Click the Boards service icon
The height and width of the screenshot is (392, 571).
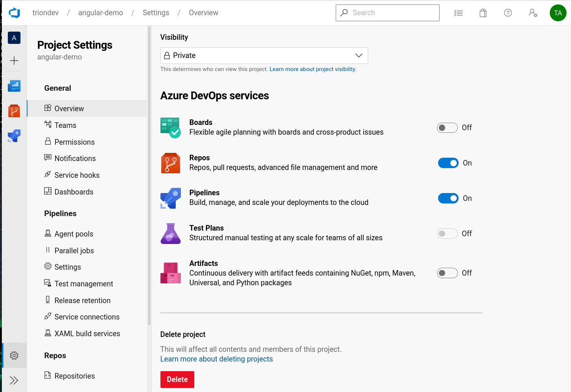(170, 128)
